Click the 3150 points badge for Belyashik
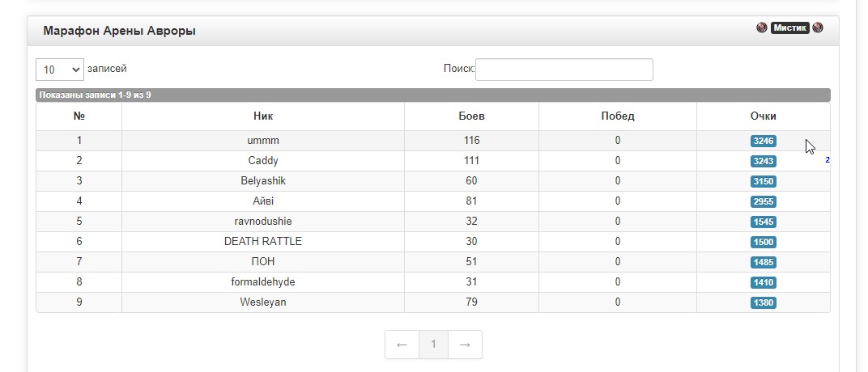This screenshot has height=372, width=868. pyautogui.click(x=763, y=181)
